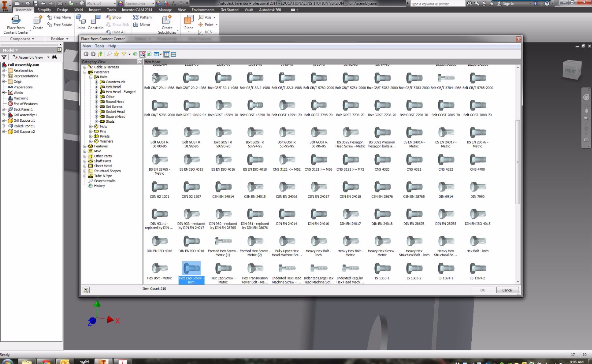
Task: Expand the Nuts category
Action: [91, 126]
